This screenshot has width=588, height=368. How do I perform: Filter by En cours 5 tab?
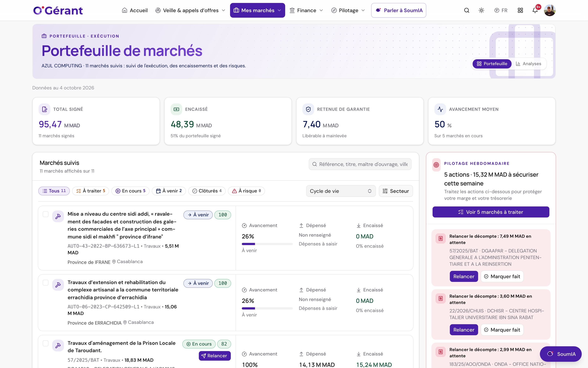(130, 191)
